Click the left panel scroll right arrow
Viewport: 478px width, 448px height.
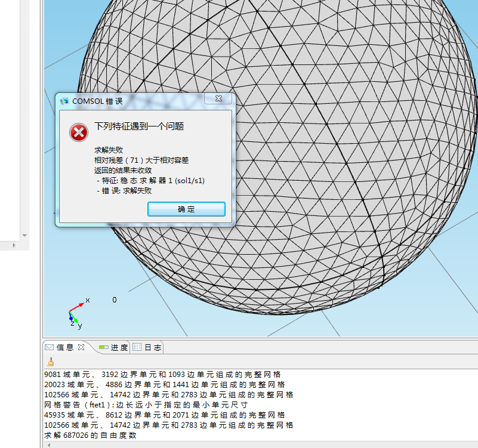click(14, 245)
